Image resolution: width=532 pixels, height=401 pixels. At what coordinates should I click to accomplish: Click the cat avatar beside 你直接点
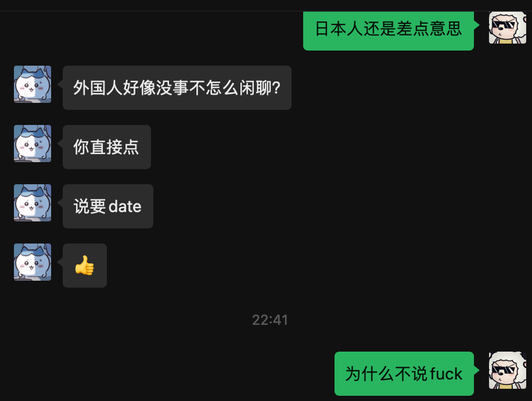tap(33, 144)
